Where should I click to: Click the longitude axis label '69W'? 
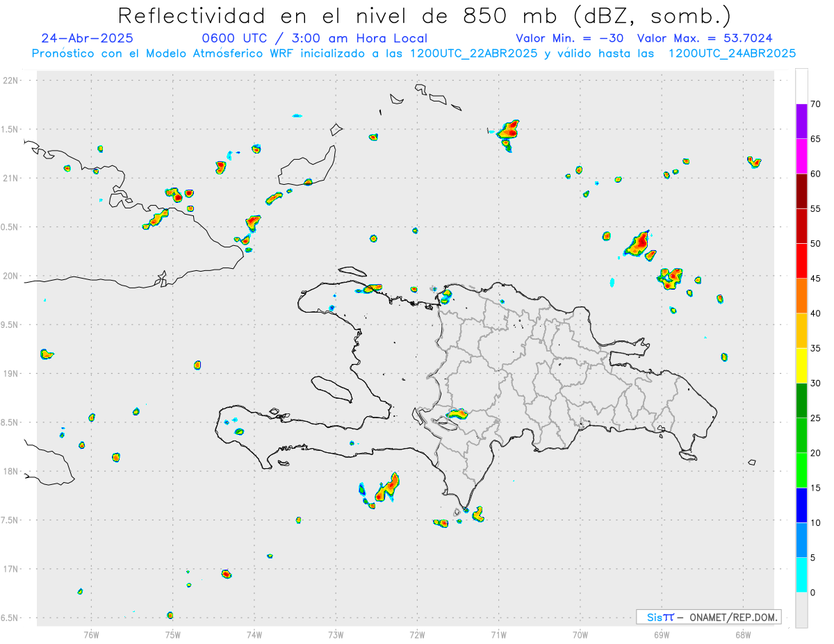[662, 635]
